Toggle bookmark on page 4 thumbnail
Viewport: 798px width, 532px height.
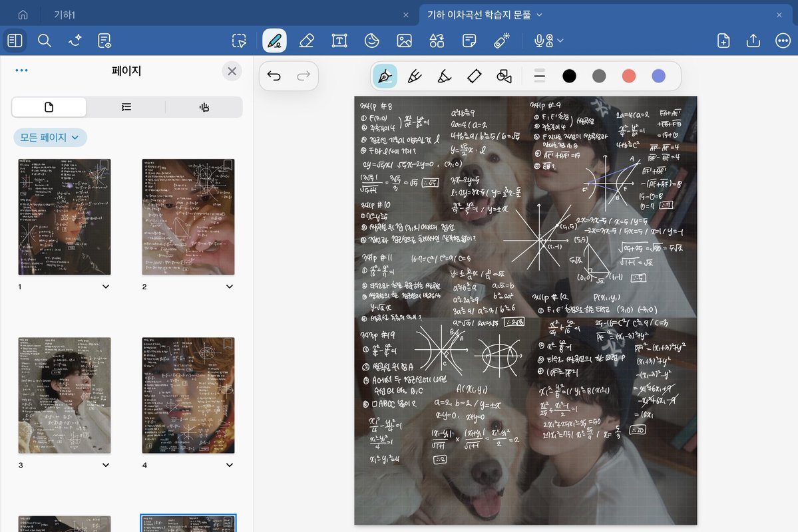[228, 344]
